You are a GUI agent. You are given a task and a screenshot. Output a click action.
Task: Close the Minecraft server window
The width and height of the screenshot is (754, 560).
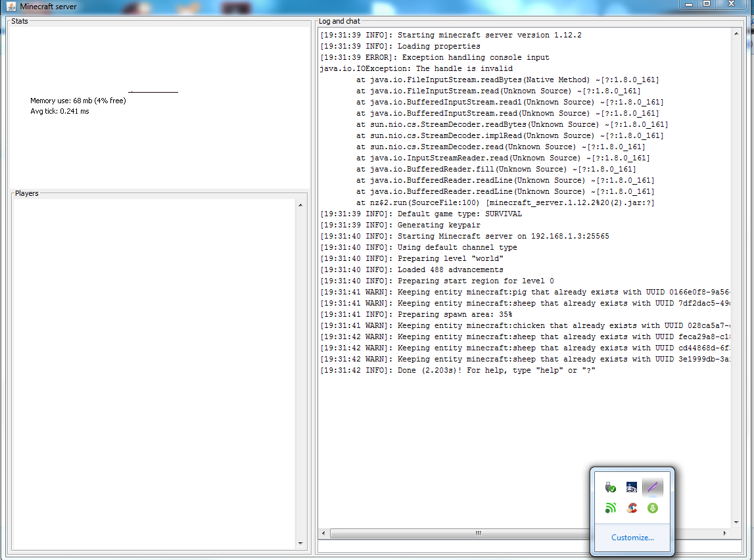732,4
